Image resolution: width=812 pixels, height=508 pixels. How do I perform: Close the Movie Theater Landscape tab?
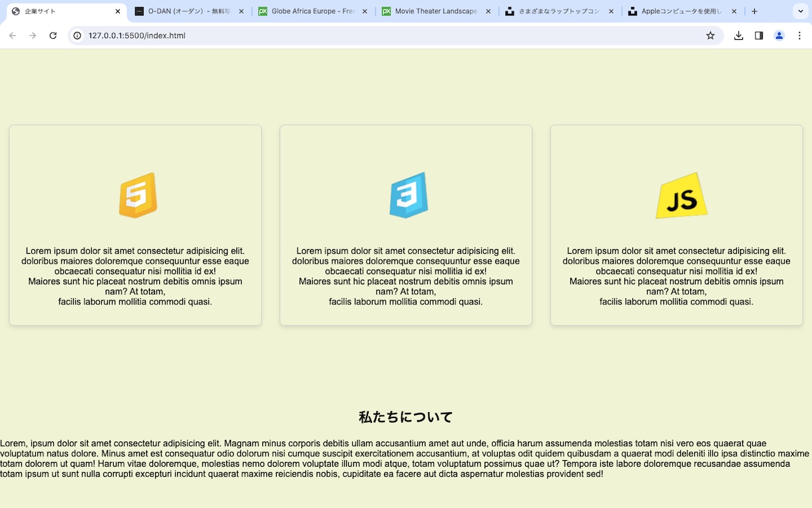click(488, 11)
